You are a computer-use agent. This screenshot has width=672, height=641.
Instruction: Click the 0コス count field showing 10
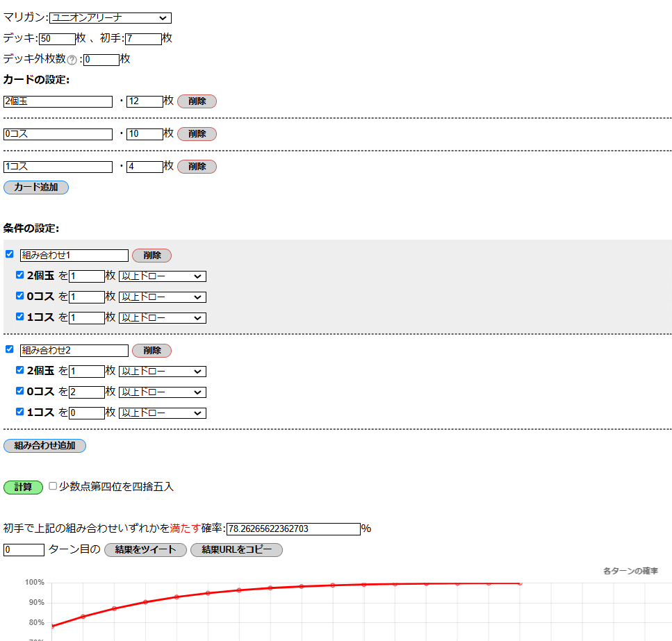(x=145, y=134)
